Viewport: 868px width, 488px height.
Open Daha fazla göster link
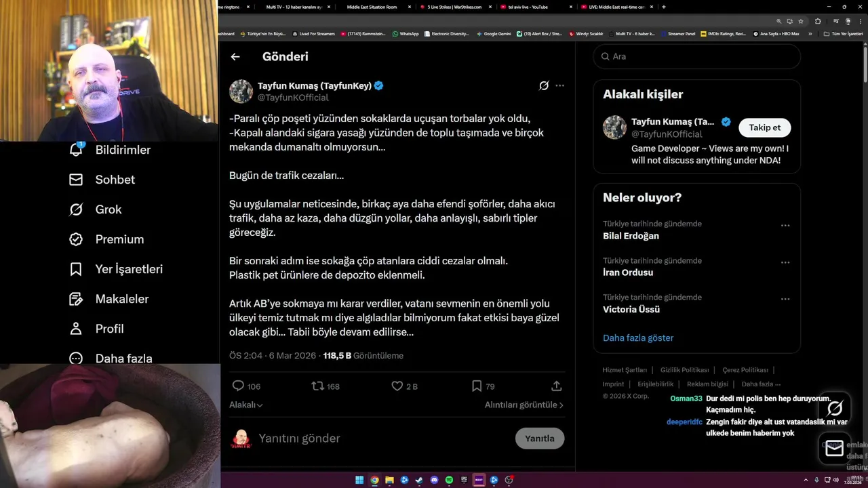[x=638, y=338]
